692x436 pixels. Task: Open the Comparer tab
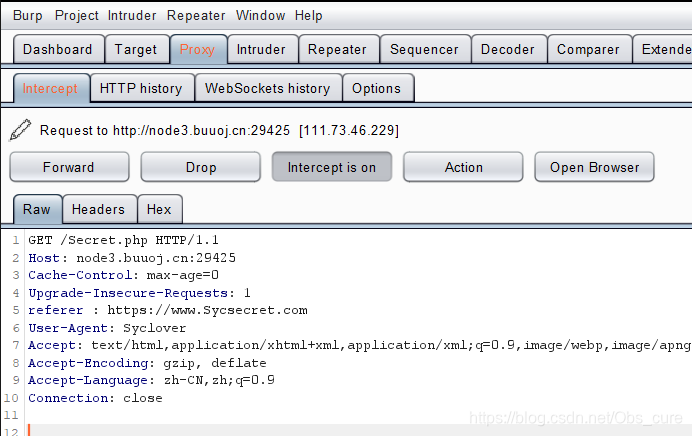point(588,49)
